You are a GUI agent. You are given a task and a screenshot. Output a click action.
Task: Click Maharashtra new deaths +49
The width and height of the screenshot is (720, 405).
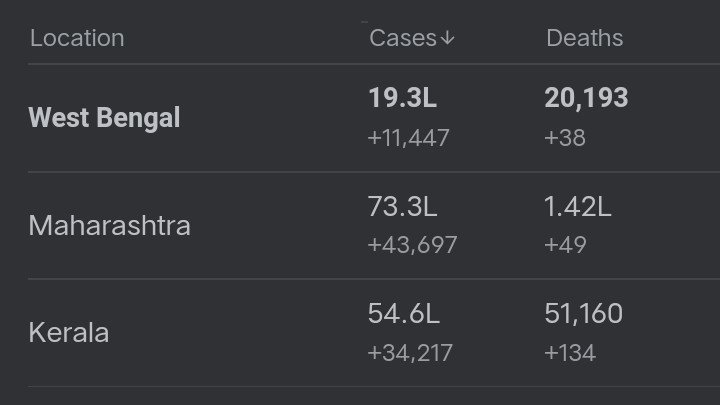point(565,245)
